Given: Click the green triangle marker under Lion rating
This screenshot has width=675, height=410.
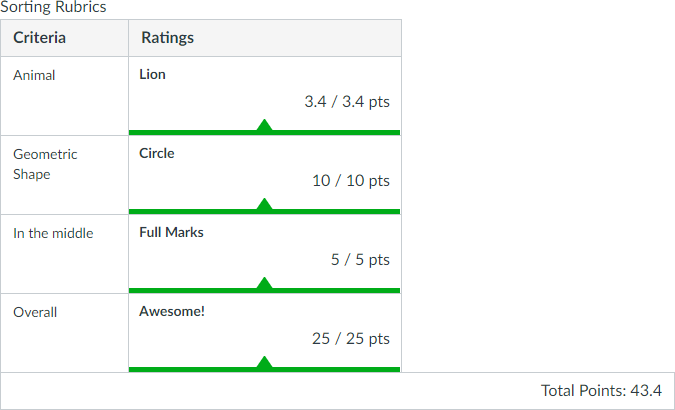Looking at the screenshot, I should click(264, 126).
